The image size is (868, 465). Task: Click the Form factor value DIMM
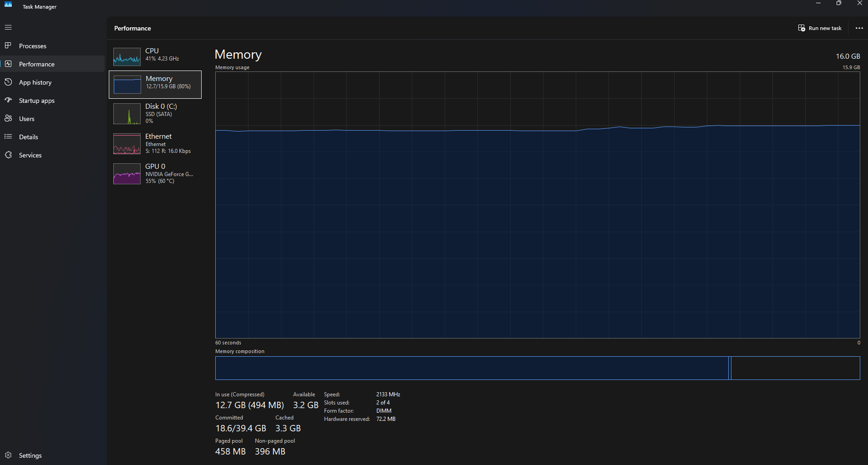[384, 411]
